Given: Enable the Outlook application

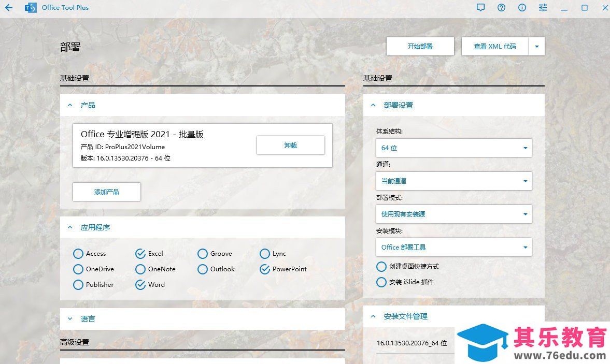Looking at the screenshot, I should pyautogui.click(x=203, y=269).
